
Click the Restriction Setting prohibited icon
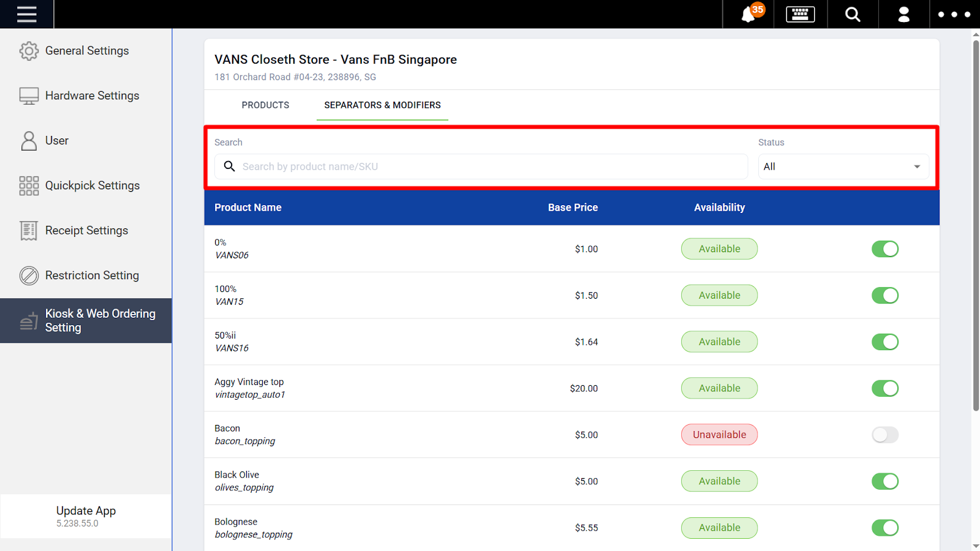tap(29, 275)
